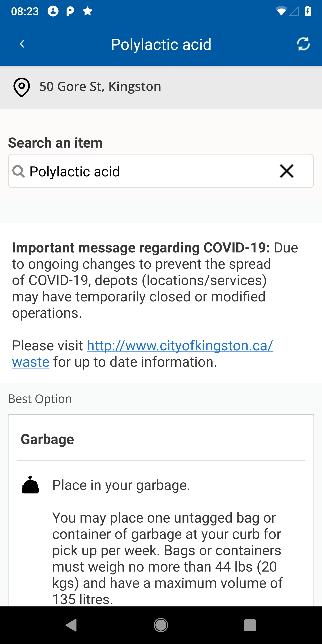Tap the refresh icon in the header
The width and height of the screenshot is (322, 644).
303,44
